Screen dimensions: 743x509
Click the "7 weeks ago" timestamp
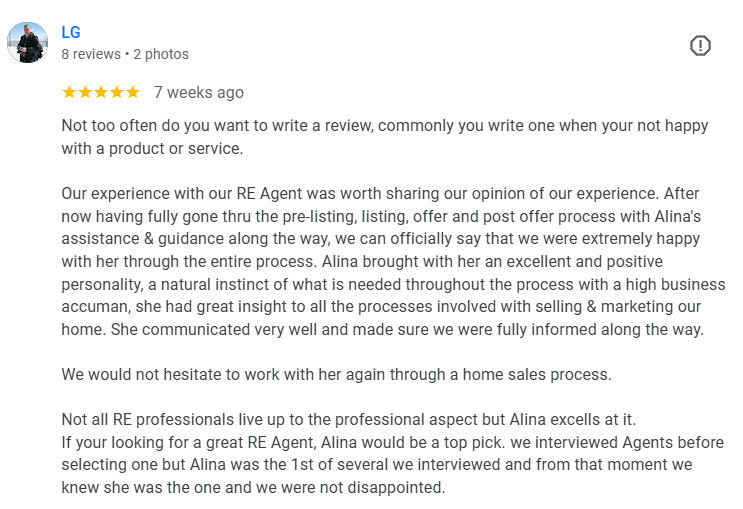[198, 92]
